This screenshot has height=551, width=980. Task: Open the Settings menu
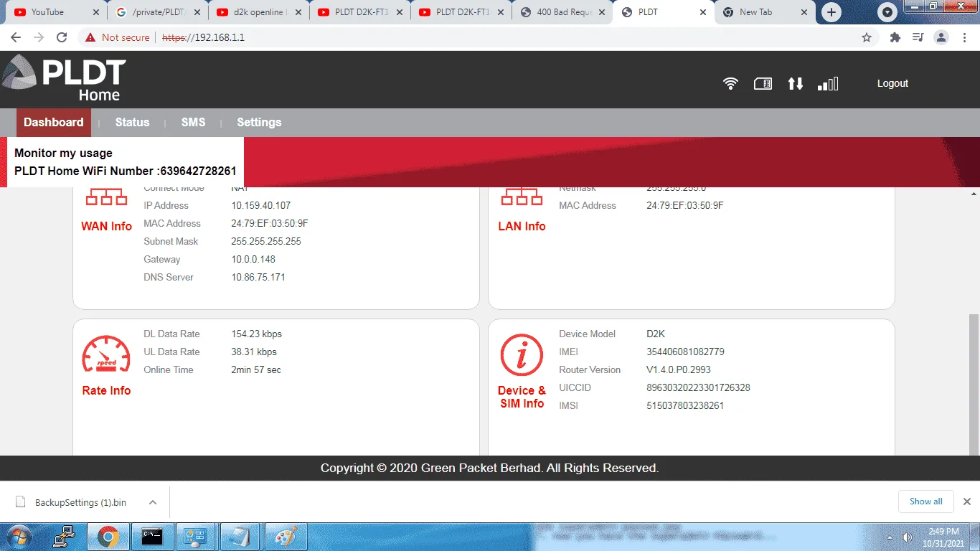259,122
